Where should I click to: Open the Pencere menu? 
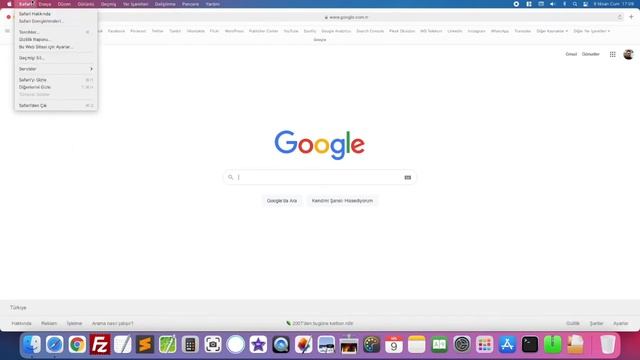(191, 4)
